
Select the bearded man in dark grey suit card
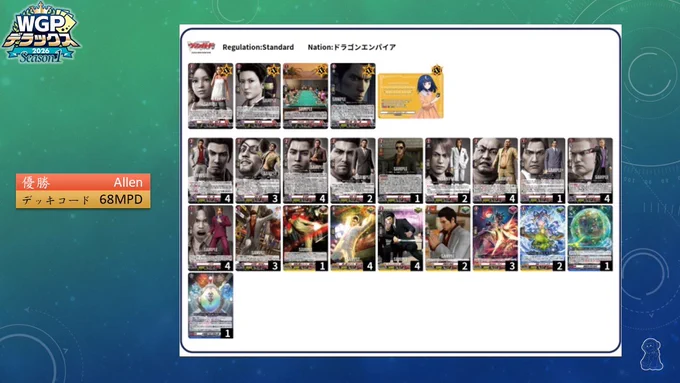[353, 170]
